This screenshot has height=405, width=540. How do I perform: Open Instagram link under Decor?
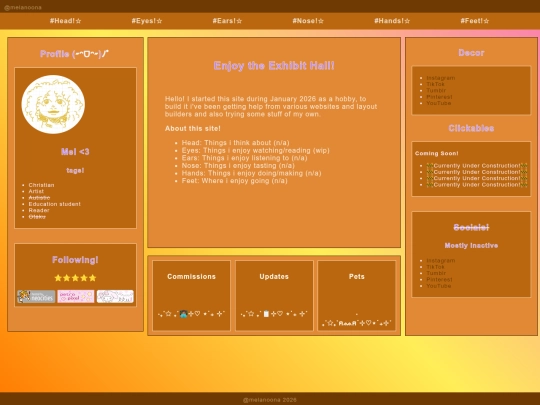(x=440, y=78)
